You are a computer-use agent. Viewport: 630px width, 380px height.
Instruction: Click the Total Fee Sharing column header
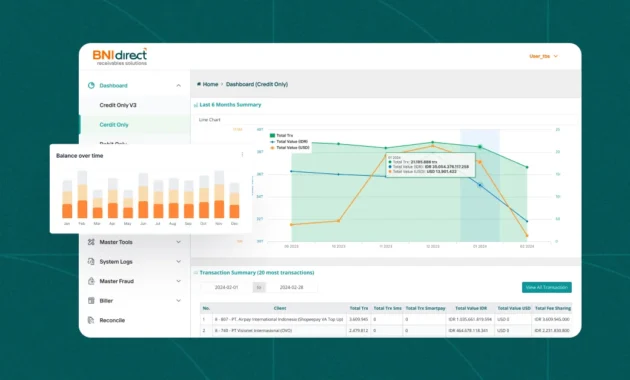click(552, 308)
